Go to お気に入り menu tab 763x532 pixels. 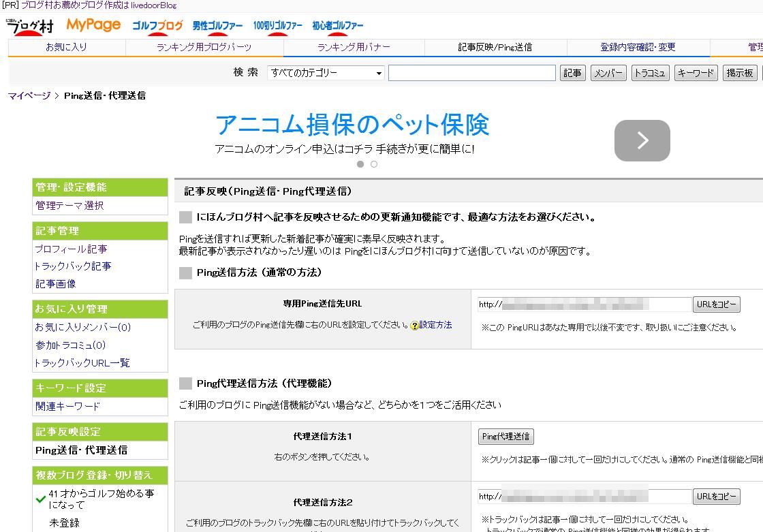click(67, 47)
